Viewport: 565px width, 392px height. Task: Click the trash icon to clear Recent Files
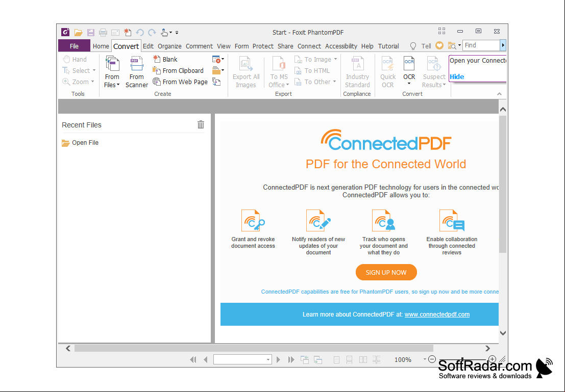[201, 124]
